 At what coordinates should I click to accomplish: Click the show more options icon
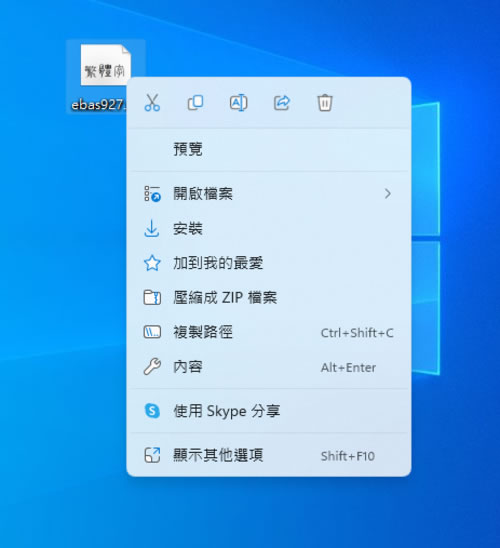tap(152, 455)
